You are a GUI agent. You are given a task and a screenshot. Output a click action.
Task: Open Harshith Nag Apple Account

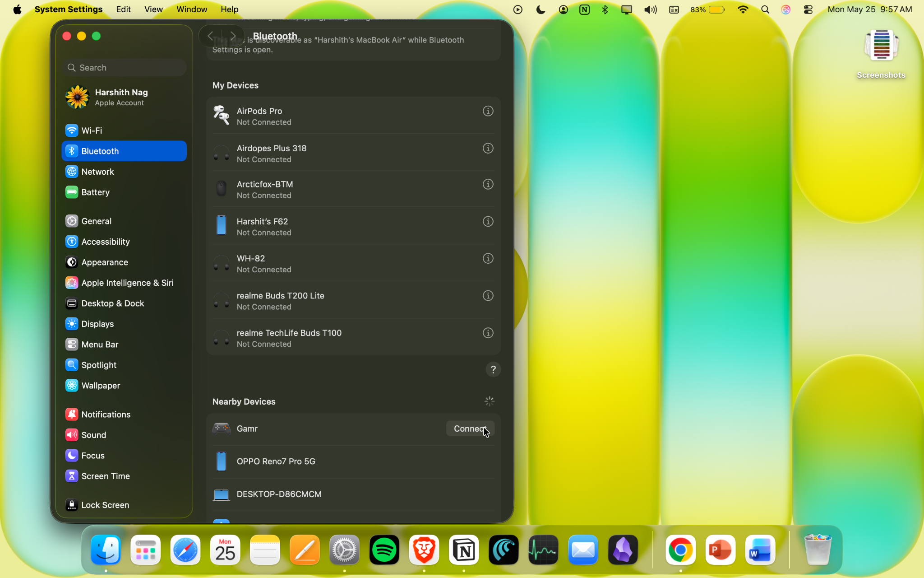pos(124,97)
